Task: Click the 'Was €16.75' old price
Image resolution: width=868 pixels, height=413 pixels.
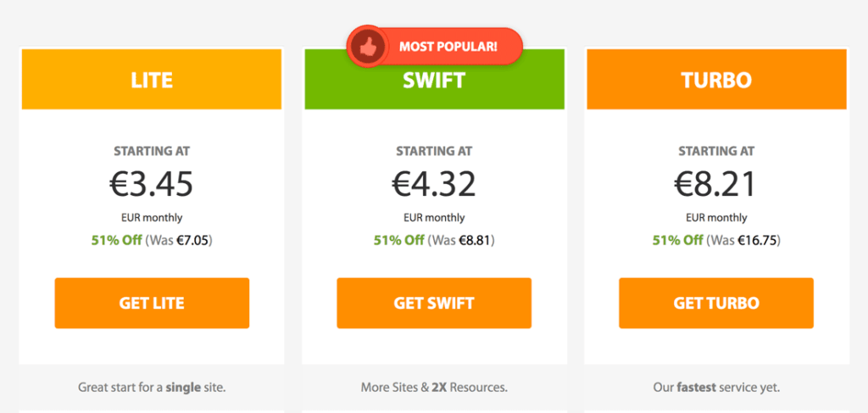Action: 743,241
